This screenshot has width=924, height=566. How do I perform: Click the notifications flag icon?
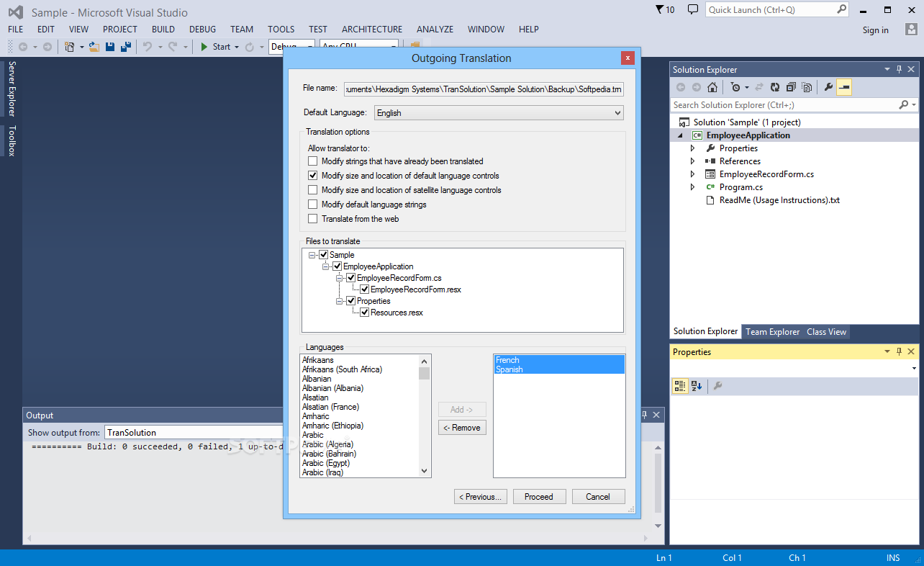click(659, 9)
